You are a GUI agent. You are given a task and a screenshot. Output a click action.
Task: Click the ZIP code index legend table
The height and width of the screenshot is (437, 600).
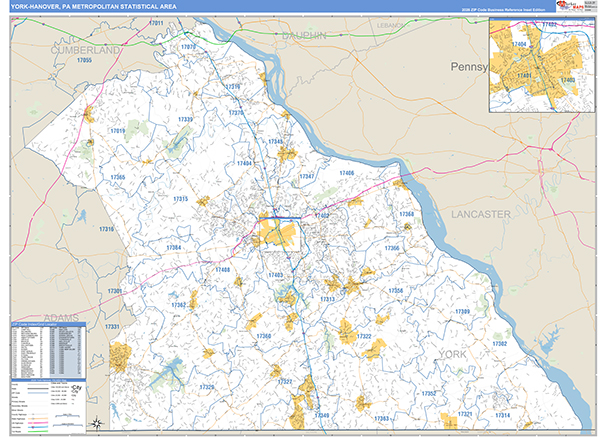point(46,349)
